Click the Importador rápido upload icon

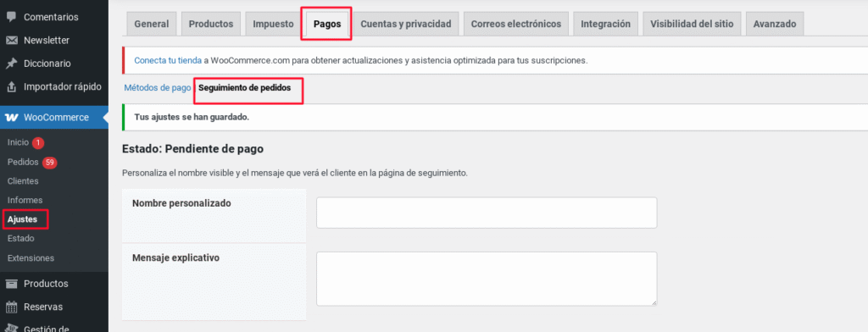point(11,87)
